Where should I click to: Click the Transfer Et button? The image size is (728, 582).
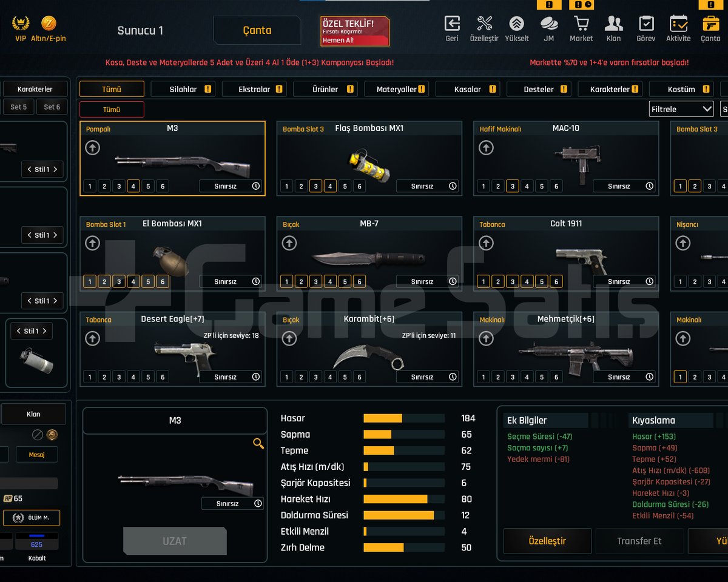pos(639,541)
